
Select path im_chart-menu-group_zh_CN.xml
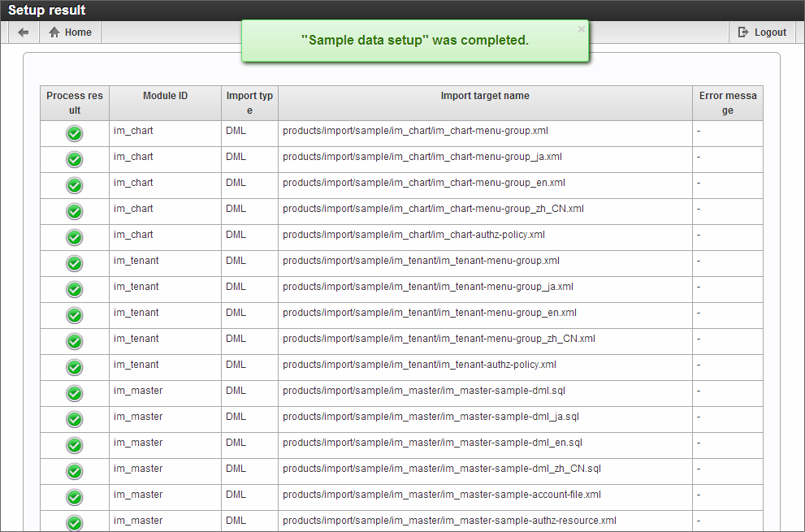pos(433,209)
